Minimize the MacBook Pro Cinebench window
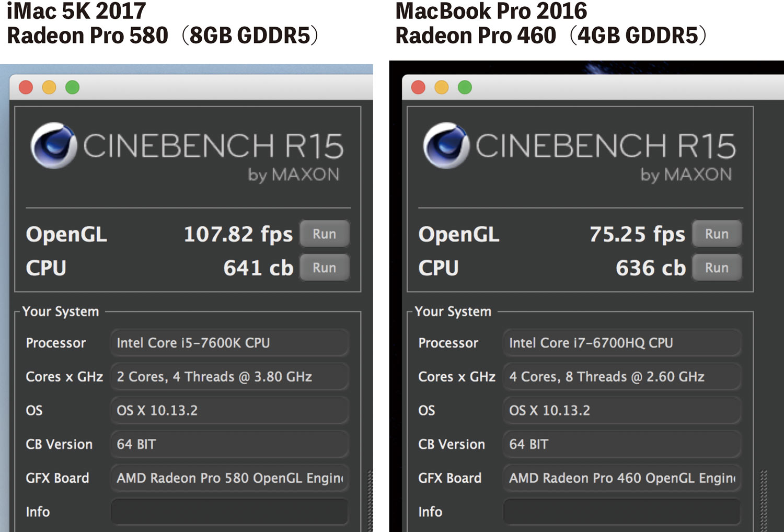Viewport: 784px width, 532px height. pyautogui.click(x=442, y=87)
